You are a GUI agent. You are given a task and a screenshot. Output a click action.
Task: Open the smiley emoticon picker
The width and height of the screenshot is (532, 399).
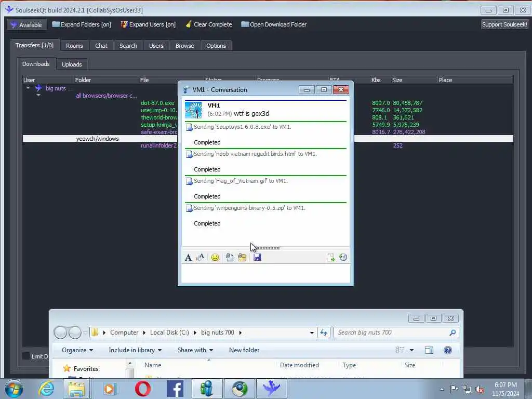click(215, 258)
